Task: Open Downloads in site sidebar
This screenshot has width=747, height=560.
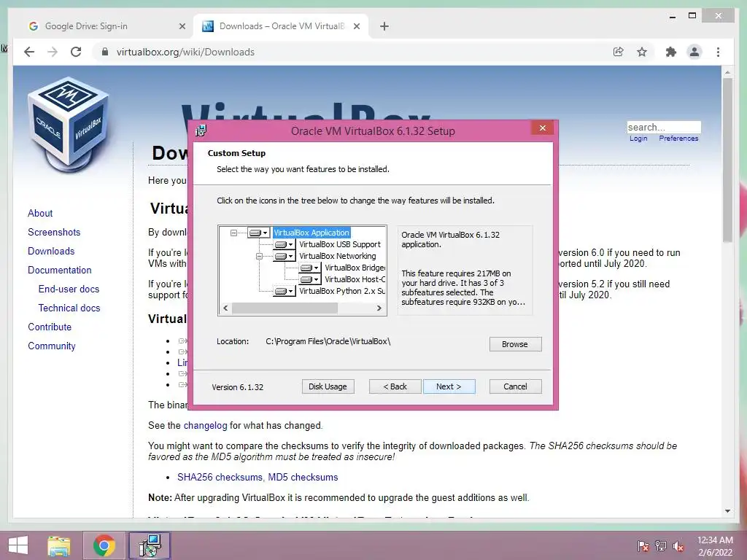Action: click(51, 252)
